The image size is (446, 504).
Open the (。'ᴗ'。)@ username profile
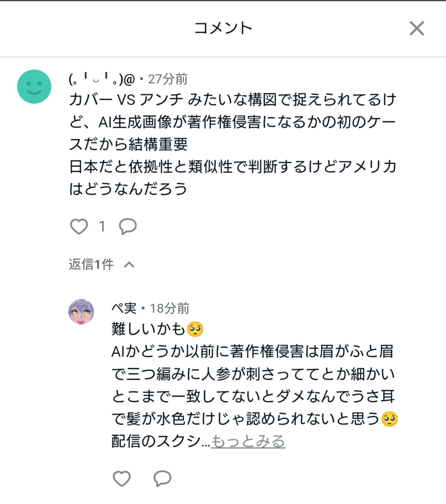(102, 79)
